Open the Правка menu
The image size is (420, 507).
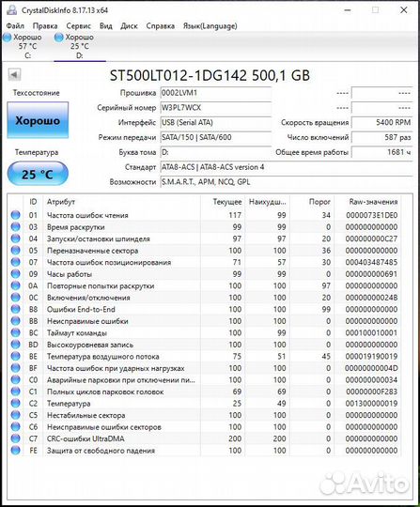[x=45, y=26]
